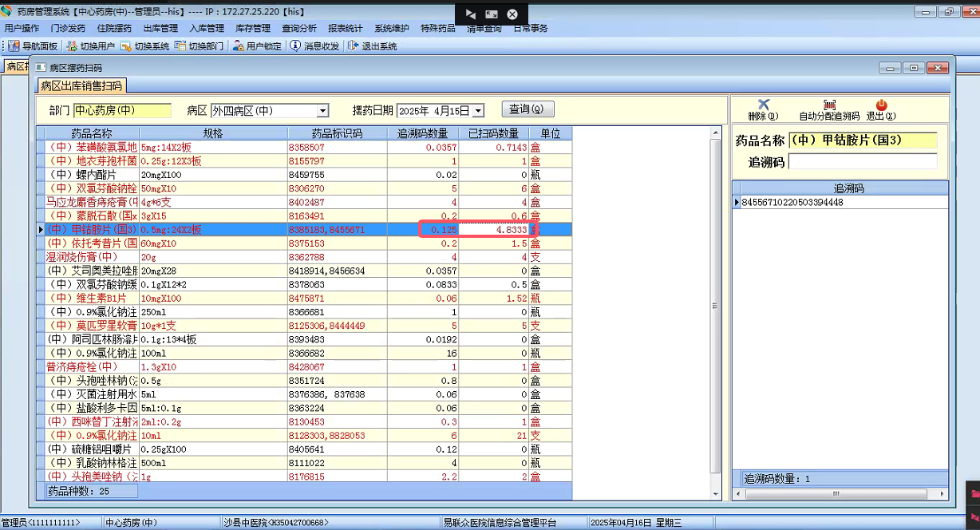The image size is (980, 530).
Task: Select the 普济痔疮栓(中) row
Action: click(x=304, y=367)
